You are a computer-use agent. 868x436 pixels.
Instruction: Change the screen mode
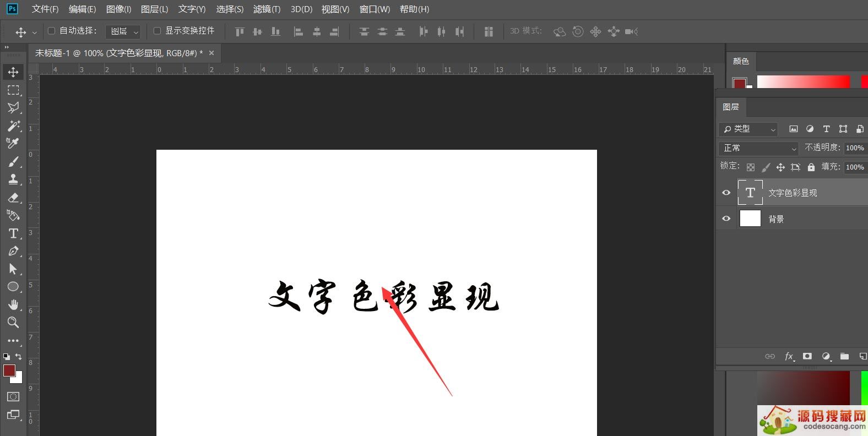13,415
